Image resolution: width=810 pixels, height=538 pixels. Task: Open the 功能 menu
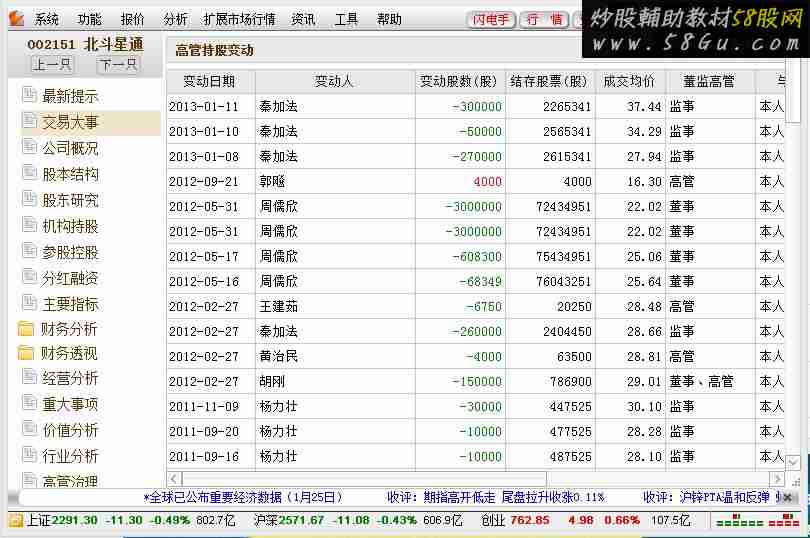[89, 20]
